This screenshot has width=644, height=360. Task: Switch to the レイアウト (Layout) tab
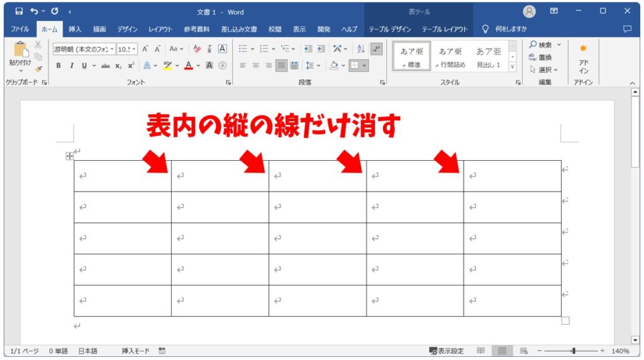pyautogui.click(x=160, y=29)
